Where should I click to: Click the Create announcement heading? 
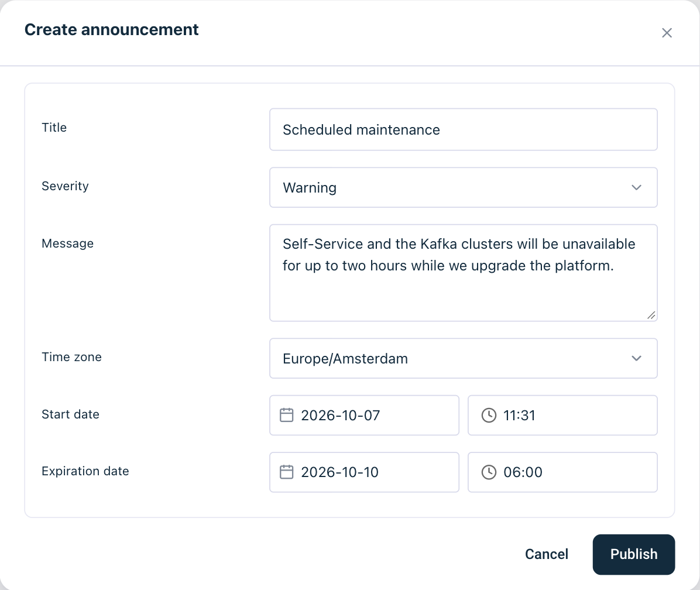[x=112, y=29]
